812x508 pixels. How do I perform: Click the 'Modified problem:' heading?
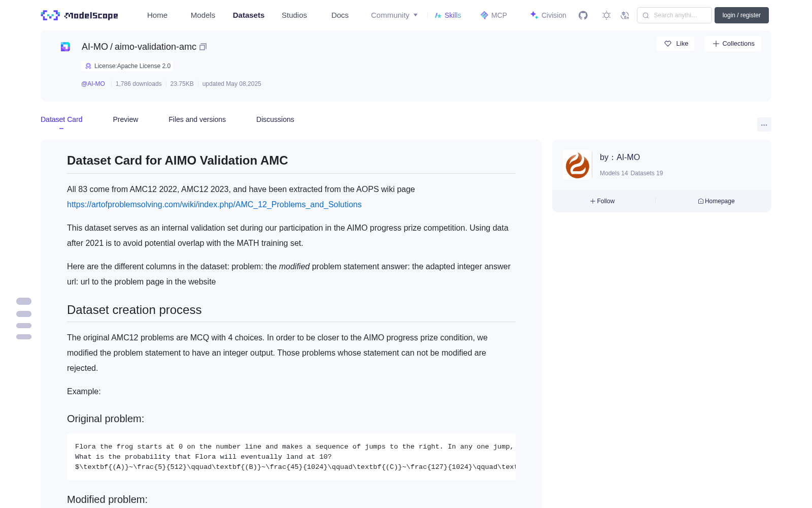107,499
